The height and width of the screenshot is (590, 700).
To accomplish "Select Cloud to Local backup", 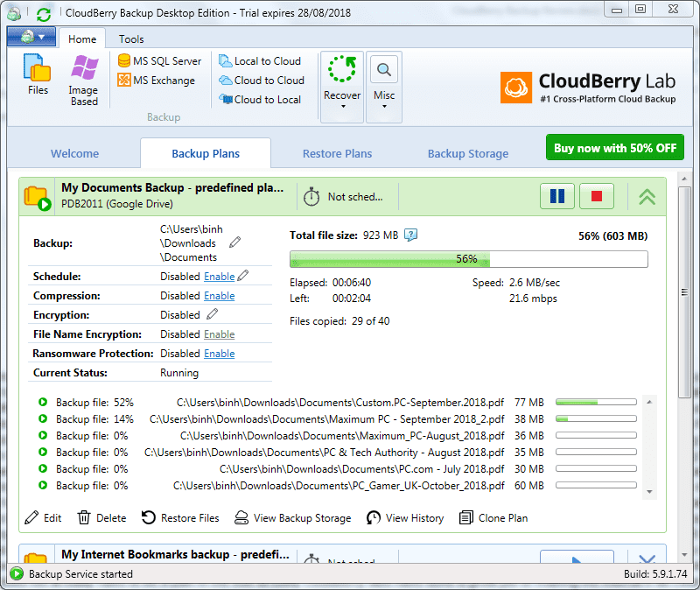I will (260, 100).
